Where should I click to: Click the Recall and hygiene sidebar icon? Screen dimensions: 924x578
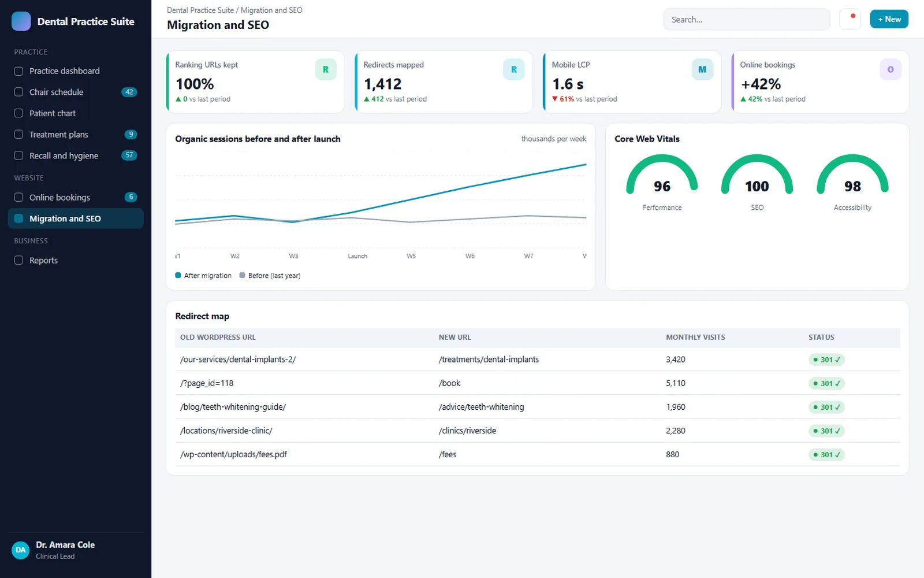(18, 155)
